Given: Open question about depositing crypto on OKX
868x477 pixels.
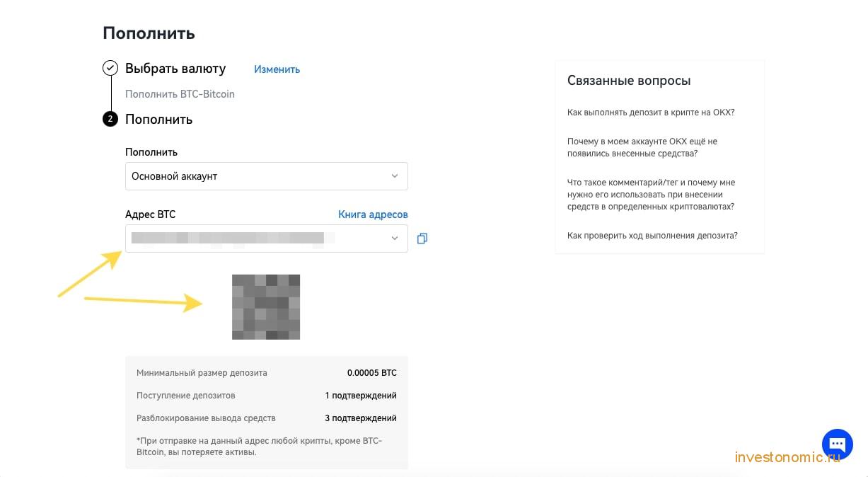Looking at the screenshot, I should tap(651, 113).
